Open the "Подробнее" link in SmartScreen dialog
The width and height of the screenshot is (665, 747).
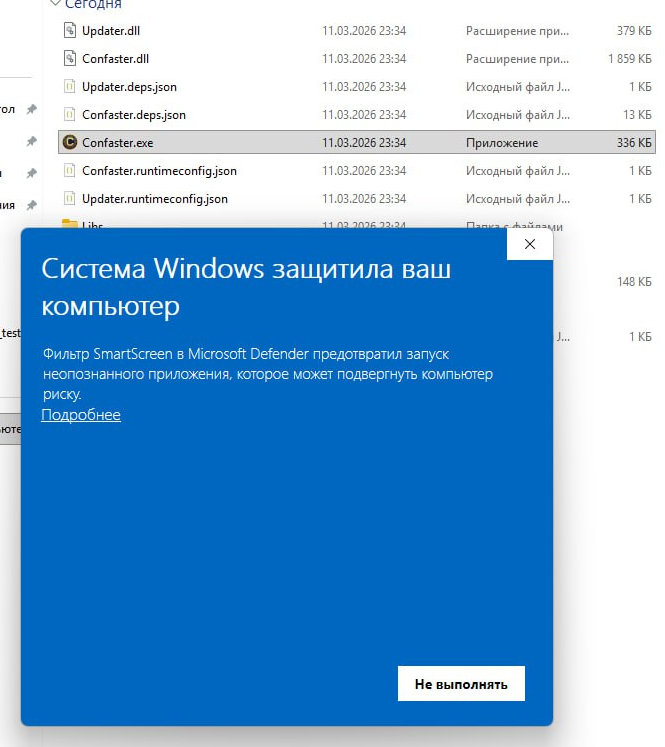pyautogui.click(x=81, y=414)
